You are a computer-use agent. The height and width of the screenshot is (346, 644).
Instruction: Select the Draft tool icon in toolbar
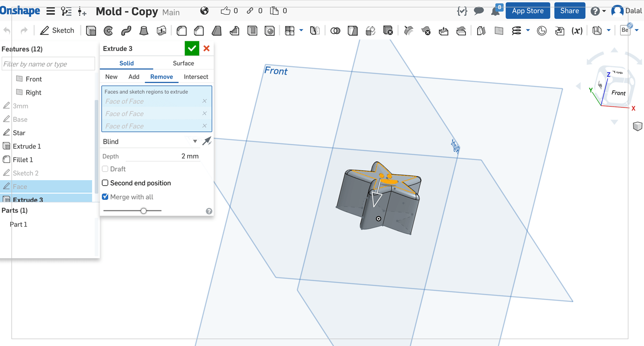coord(217,31)
